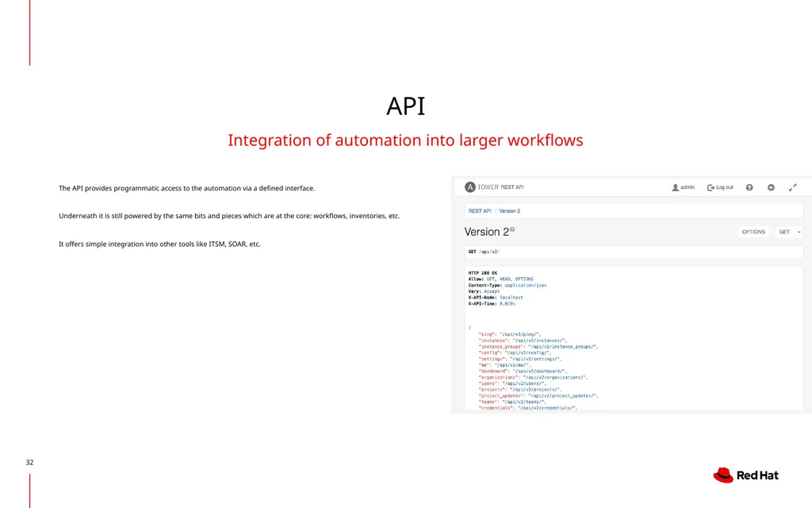Click the back arrow circle icon
Image resolution: width=812 pixels, height=508 pixels.
click(x=771, y=187)
